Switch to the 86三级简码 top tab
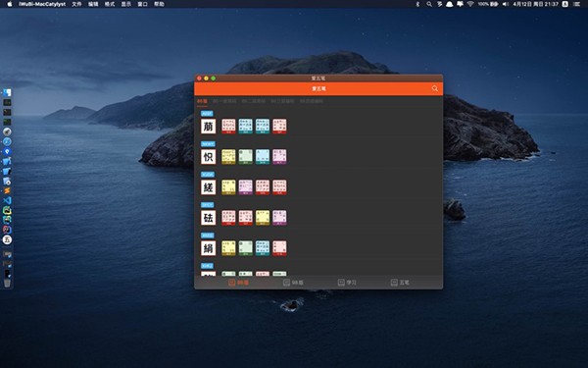 (x=282, y=101)
